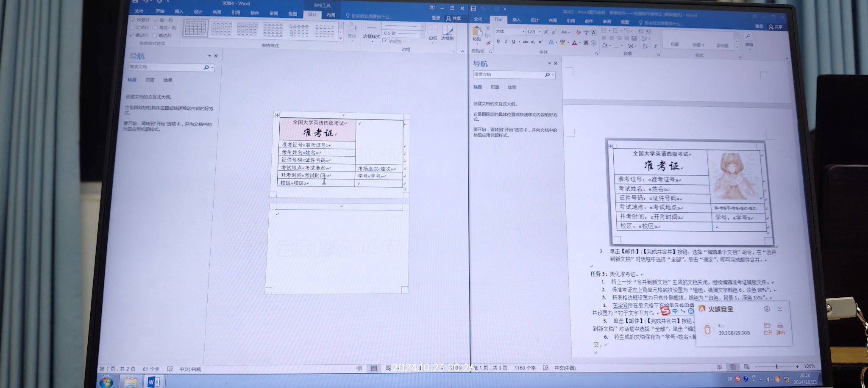This screenshot has height=388, width=868.
Task: Apply superscript formatting in right window
Action: (x=540, y=42)
